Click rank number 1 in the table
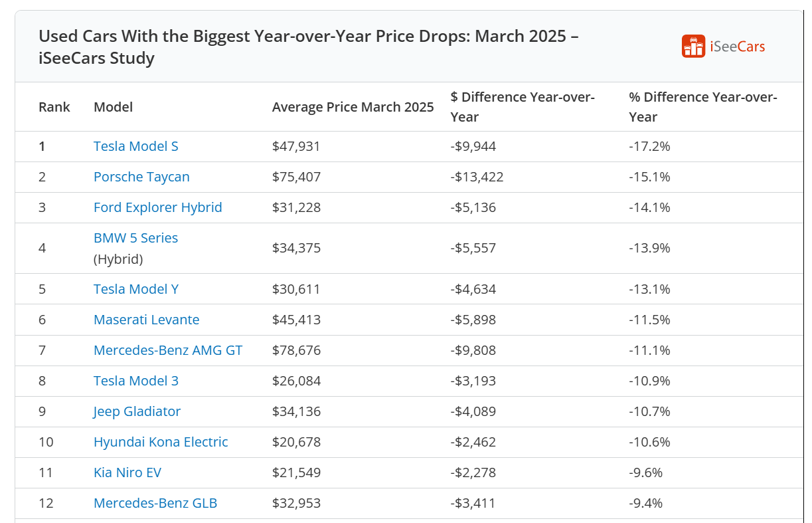 (42, 146)
